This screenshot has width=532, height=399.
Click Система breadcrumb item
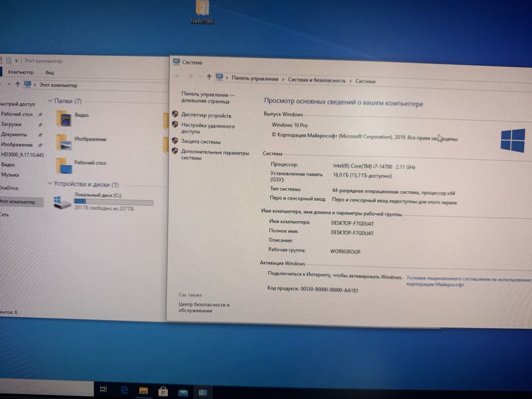(x=365, y=81)
